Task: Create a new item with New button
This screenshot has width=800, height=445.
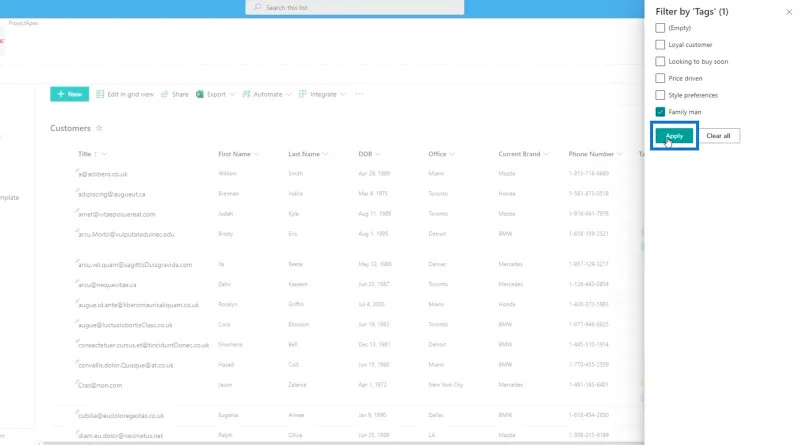Action: click(x=69, y=94)
